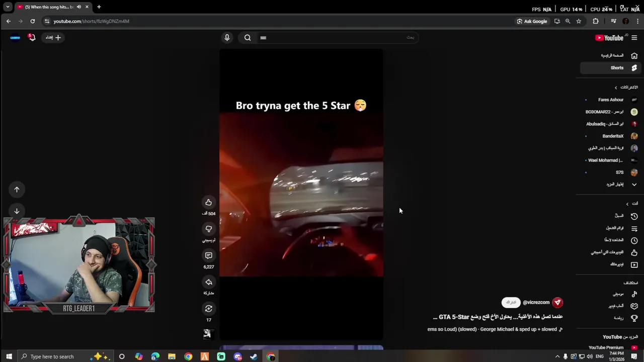Show hidden system tray icons

click(557, 356)
